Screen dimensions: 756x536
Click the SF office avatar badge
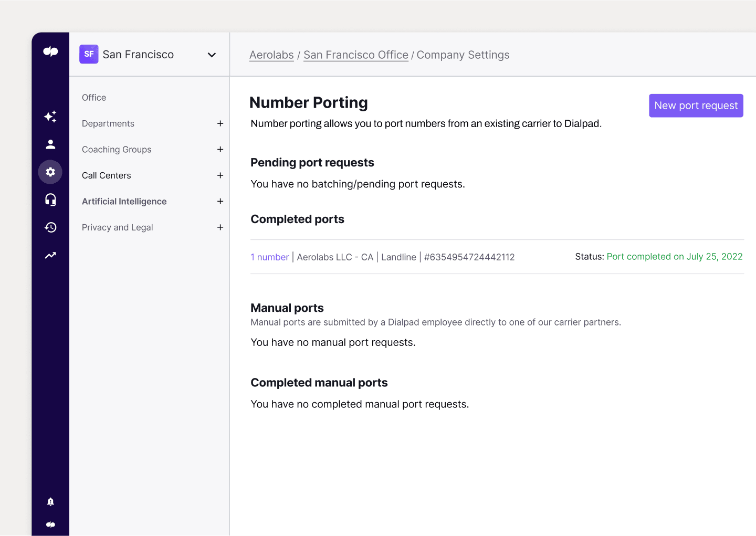pos(89,54)
